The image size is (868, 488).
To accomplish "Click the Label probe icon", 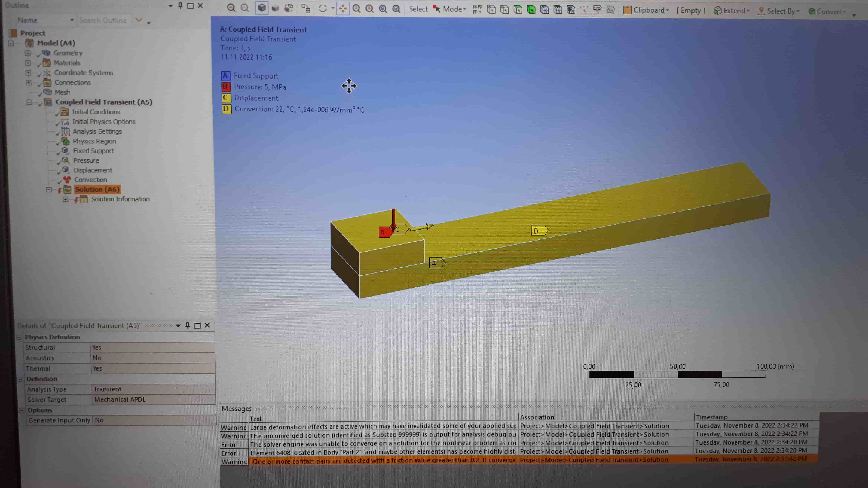I will coord(597,9).
